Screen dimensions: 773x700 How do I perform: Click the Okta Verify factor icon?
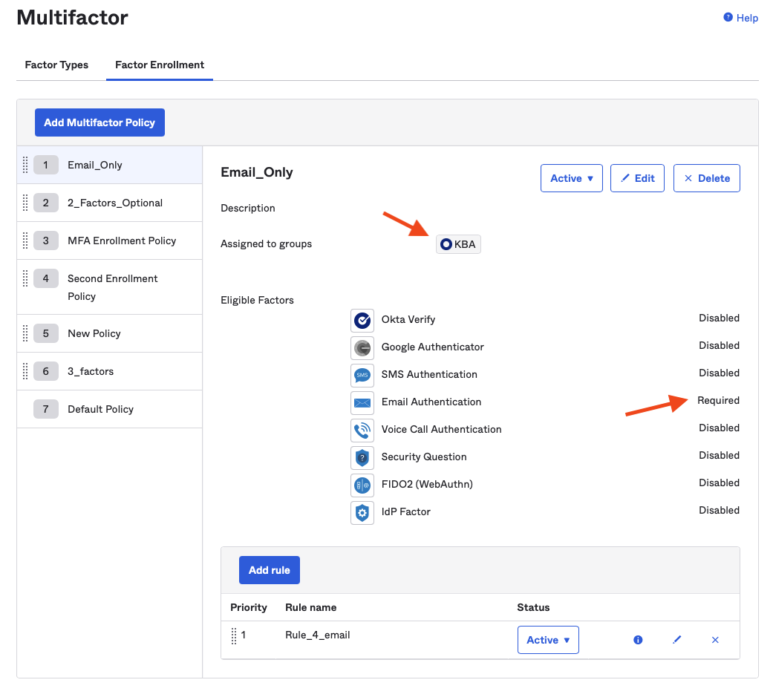tap(362, 320)
